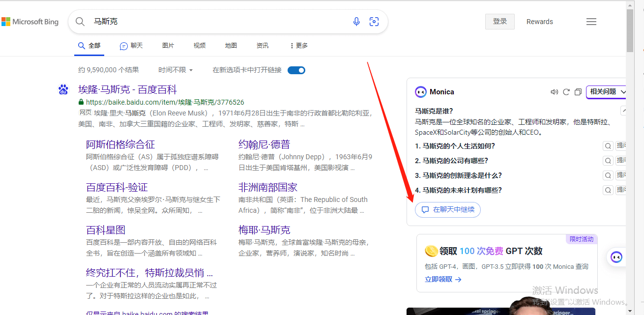
Task: Copy Monica's answer with the copy icon
Action: [578, 92]
